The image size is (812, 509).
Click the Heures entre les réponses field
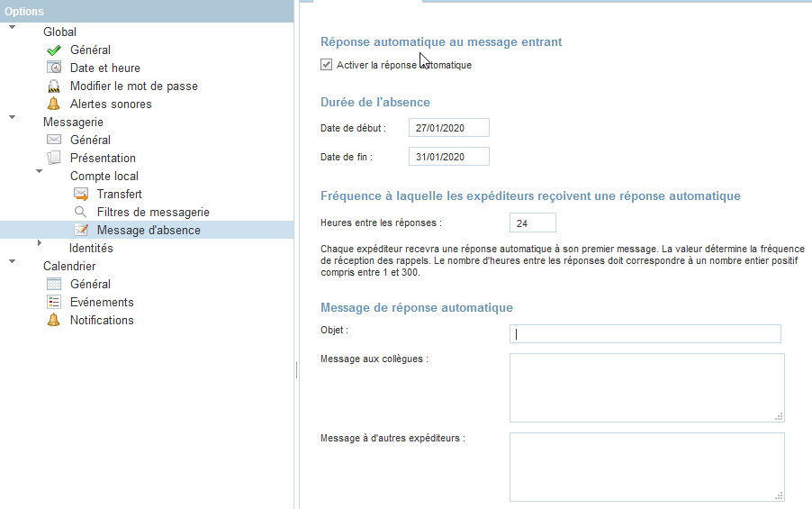coord(532,223)
